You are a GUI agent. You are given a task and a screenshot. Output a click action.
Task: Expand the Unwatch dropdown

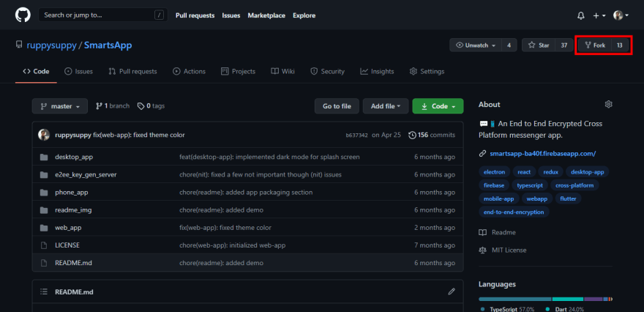point(476,45)
